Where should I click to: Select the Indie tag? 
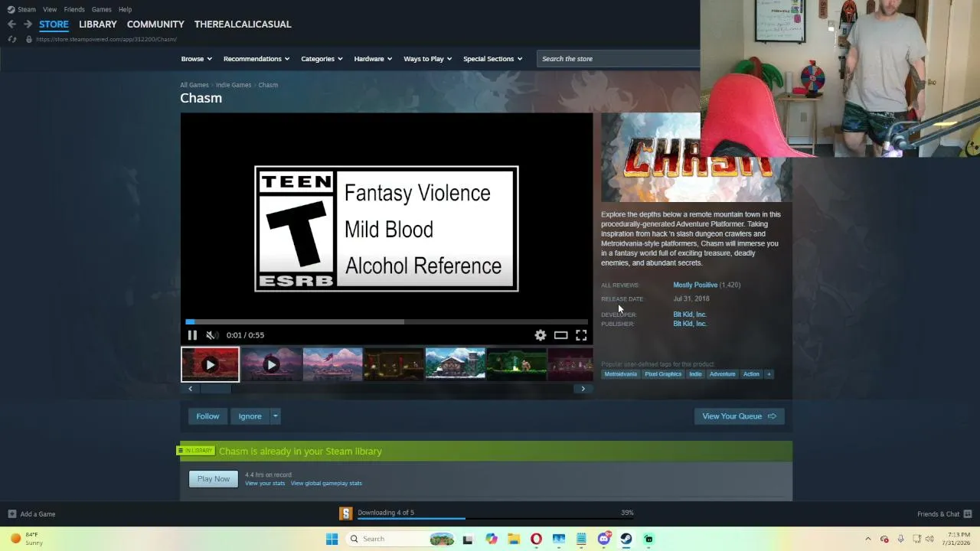[x=695, y=374]
